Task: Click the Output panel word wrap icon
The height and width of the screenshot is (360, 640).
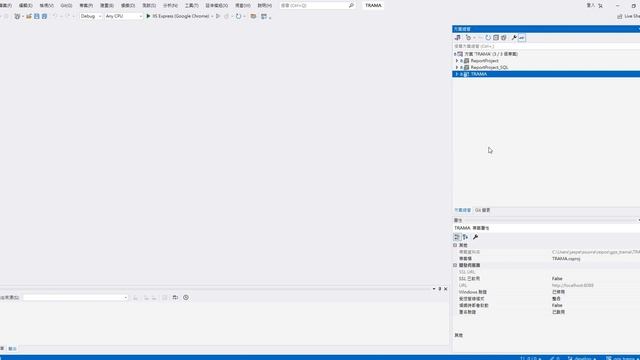Action: coord(175,298)
